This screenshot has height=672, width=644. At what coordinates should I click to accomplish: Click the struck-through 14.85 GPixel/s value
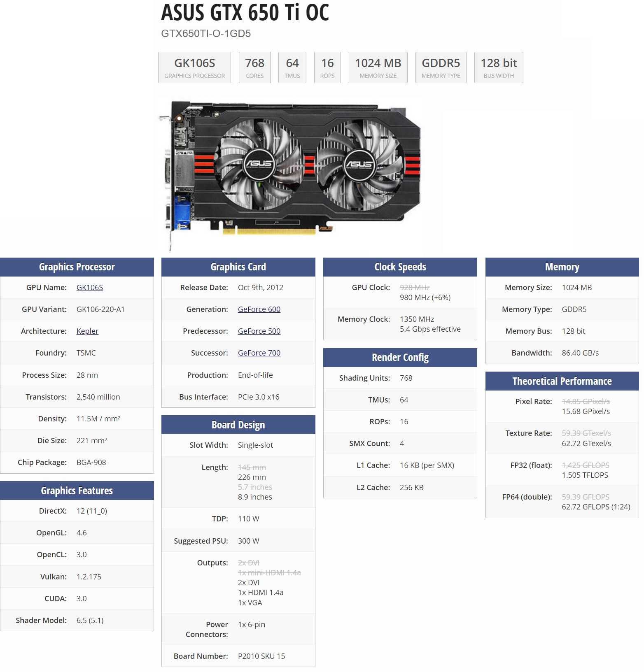click(586, 401)
